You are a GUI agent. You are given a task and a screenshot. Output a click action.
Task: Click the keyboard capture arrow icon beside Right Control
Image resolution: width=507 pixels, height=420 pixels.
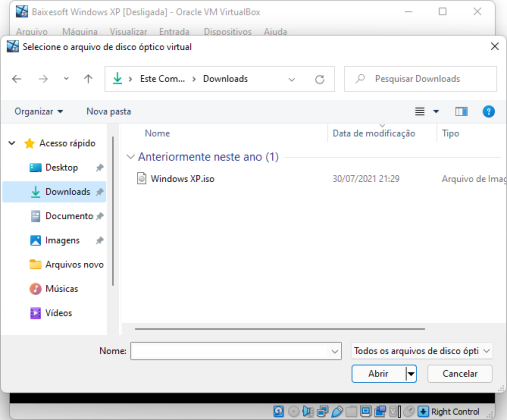423,412
